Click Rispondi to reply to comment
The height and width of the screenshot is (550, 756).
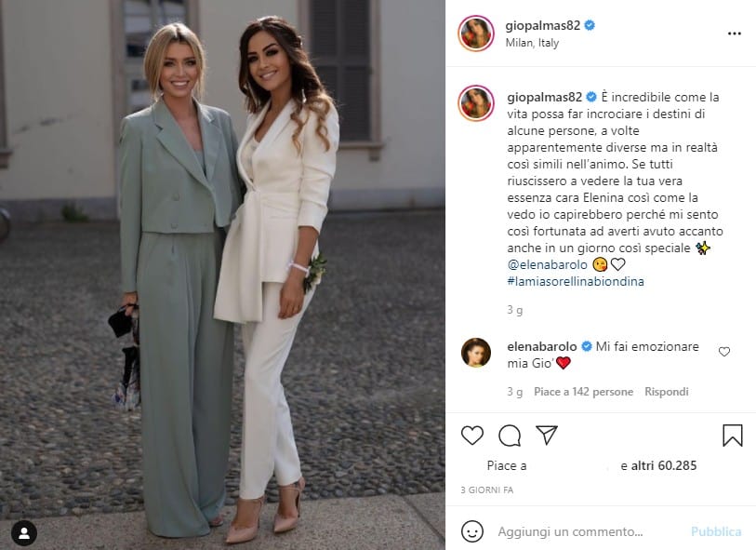[667, 392]
